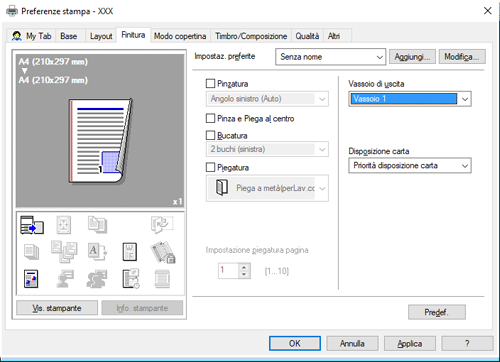Decrease the piegatura pagina spinner value
Screen dimensions: 500x362
tap(244, 274)
